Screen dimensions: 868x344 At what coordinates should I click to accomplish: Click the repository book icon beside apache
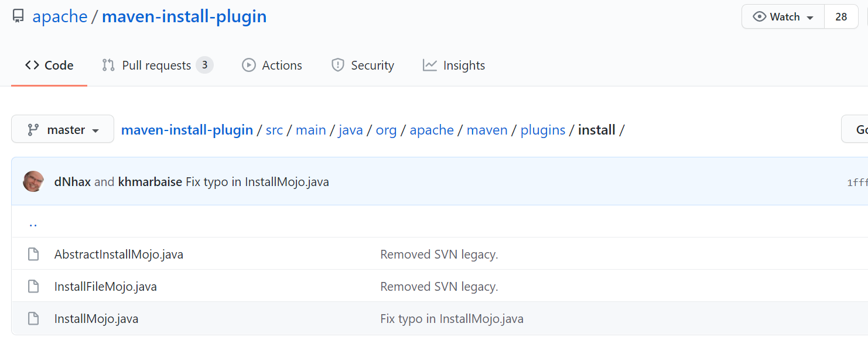pos(18,16)
